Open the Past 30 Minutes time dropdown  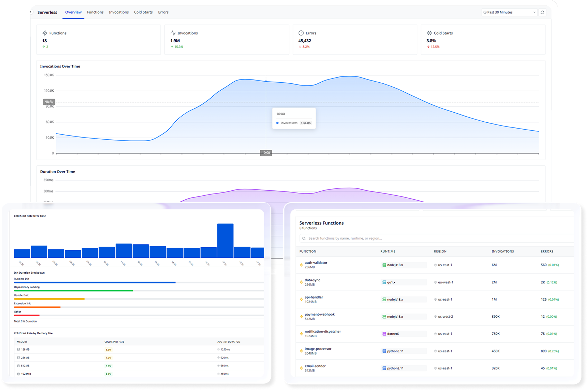point(510,12)
